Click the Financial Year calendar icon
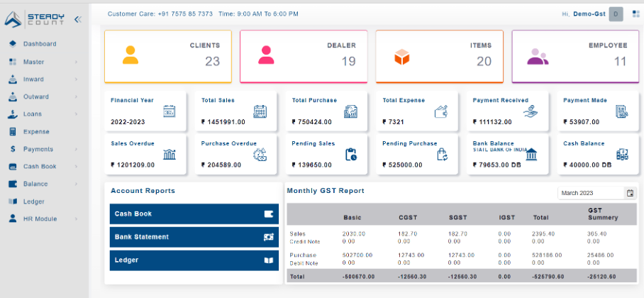The height and width of the screenshot is (298, 644). click(170, 111)
